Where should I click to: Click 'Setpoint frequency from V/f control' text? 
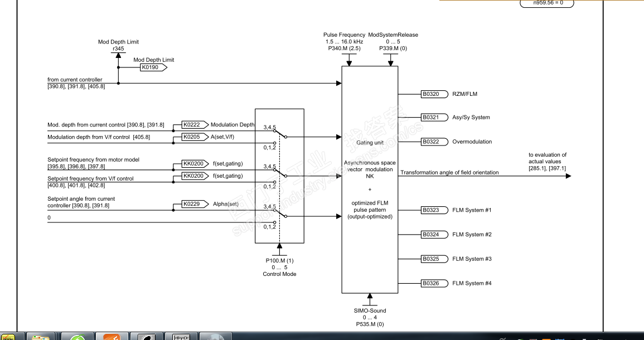point(90,179)
